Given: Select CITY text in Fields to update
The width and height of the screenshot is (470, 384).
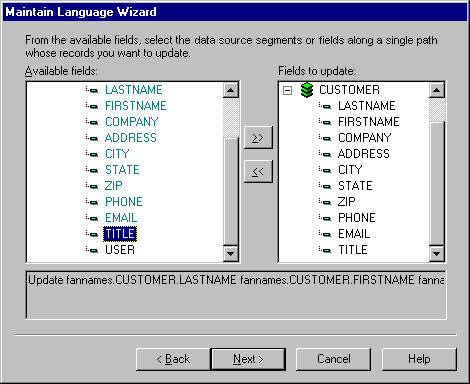Looking at the screenshot, I should pos(350,170).
